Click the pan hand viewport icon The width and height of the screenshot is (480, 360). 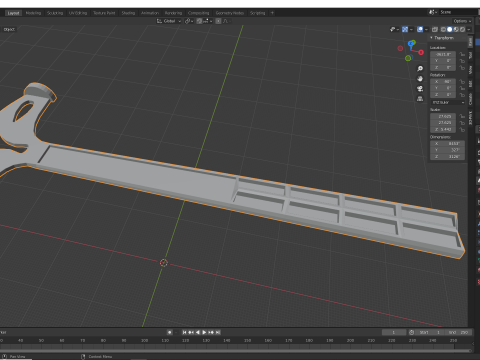[420, 79]
